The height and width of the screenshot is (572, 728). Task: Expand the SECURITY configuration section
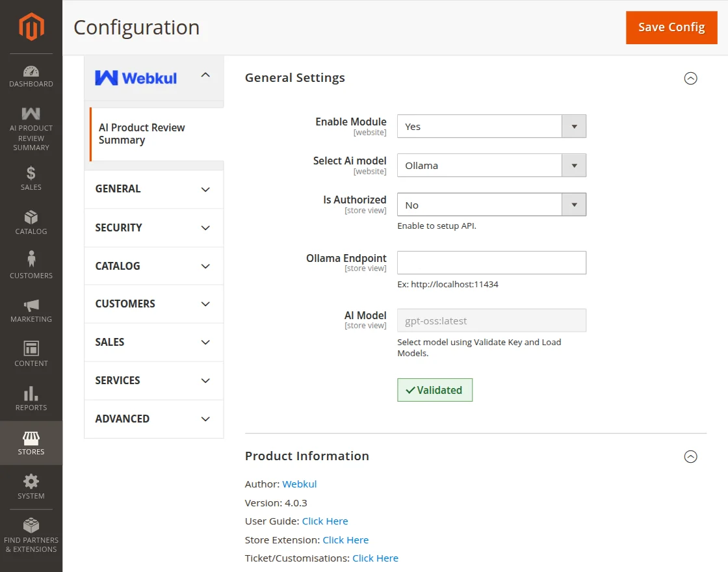click(x=153, y=227)
